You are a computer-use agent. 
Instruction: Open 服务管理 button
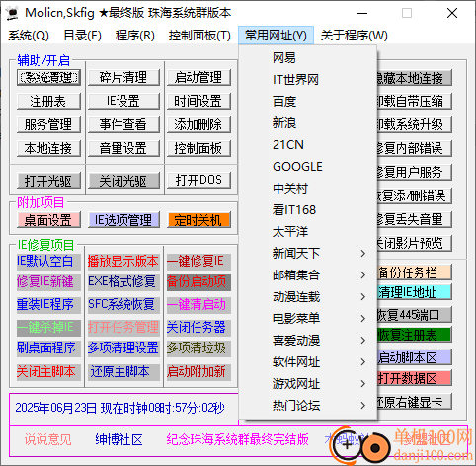[48, 124]
